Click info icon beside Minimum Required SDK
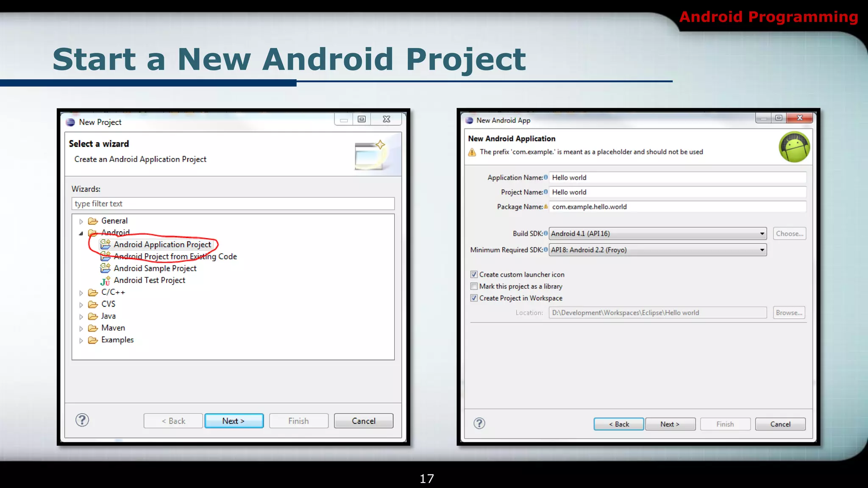Image resolution: width=868 pixels, height=488 pixels. coord(545,250)
